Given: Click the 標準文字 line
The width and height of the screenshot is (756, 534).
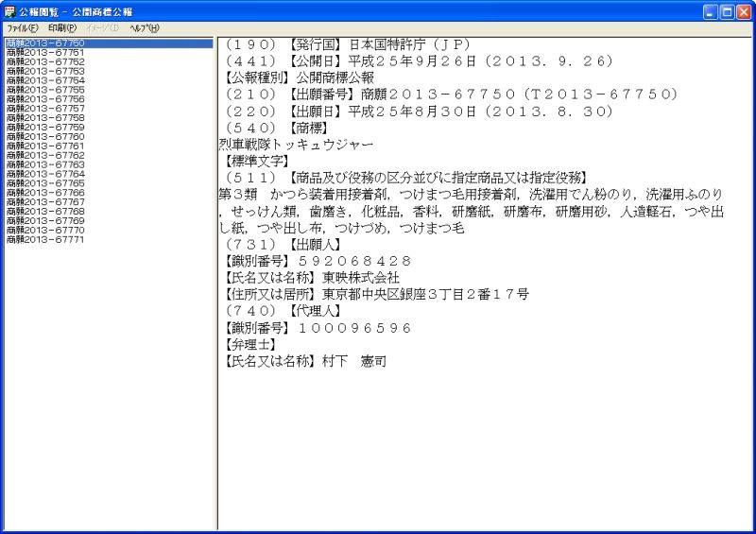Looking at the screenshot, I should (257, 161).
